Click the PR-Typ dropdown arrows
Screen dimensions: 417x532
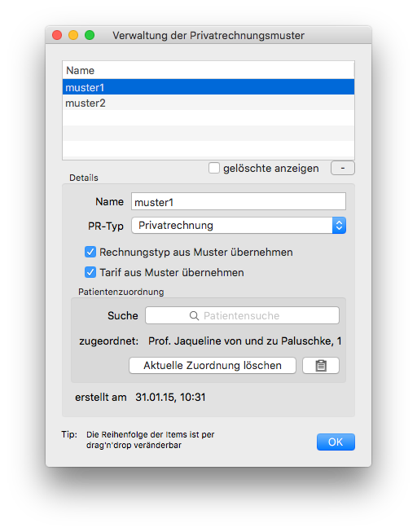[x=339, y=226]
